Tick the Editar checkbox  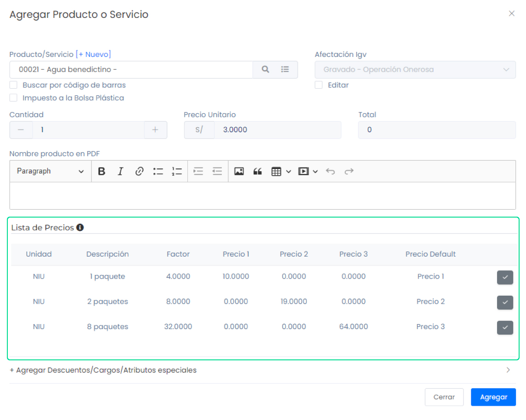[319, 85]
